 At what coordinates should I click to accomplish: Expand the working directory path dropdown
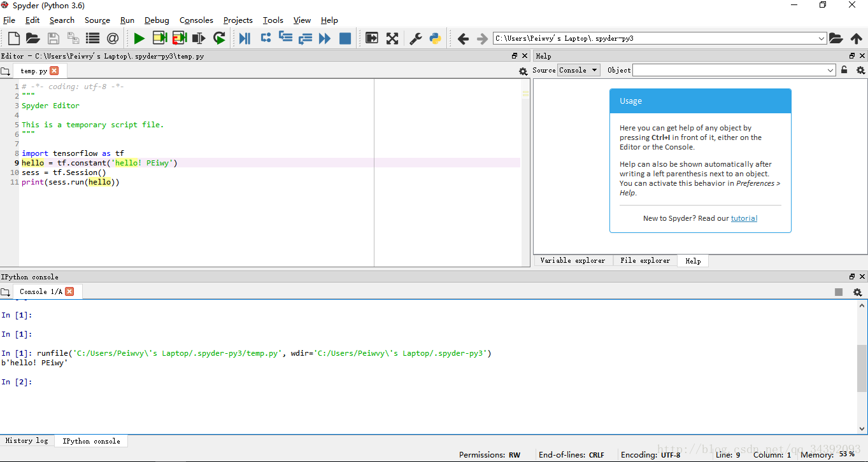[x=821, y=38]
